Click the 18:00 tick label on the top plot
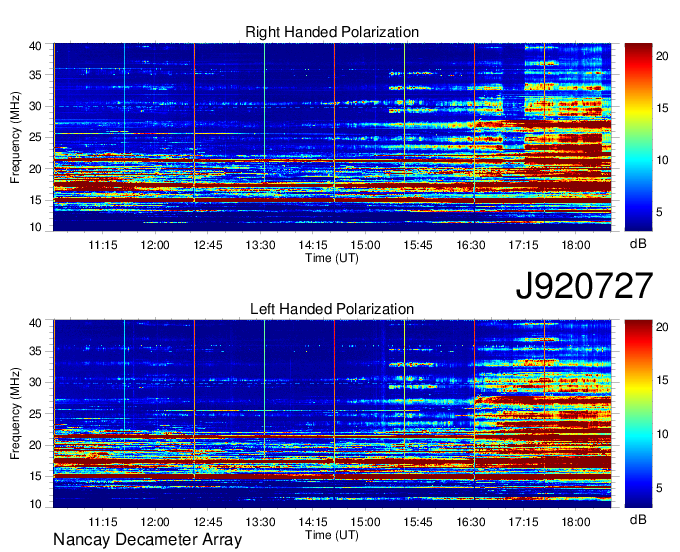680x552 pixels. 575,245
